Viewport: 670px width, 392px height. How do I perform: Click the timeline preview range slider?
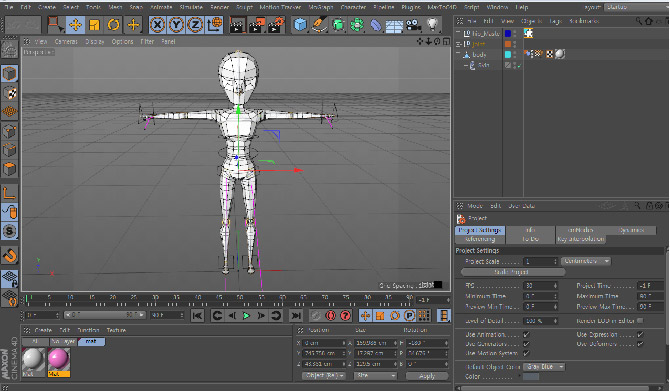click(105, 315)
